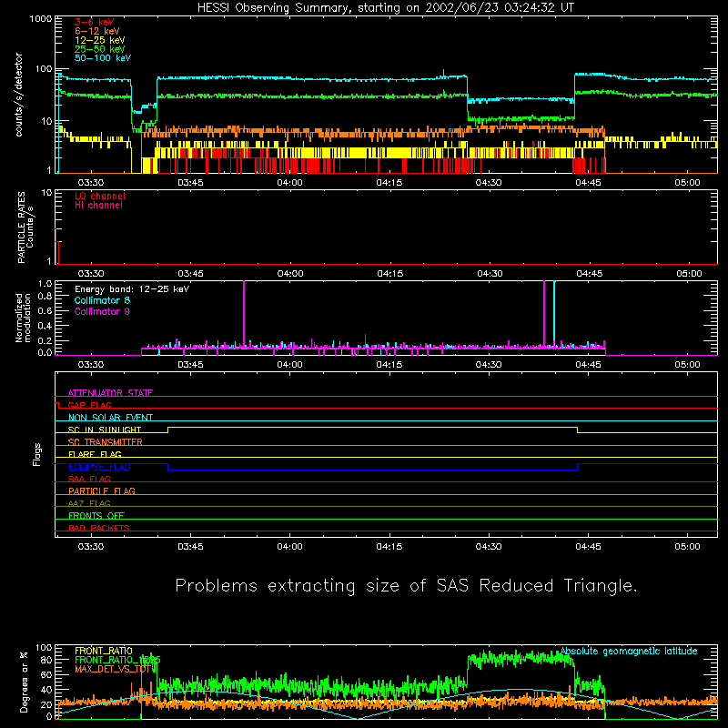Select the yellow '12-25 keV' legend label in the counts panel
This screenshot has width=728, height=728.
(x=100, y=40)
